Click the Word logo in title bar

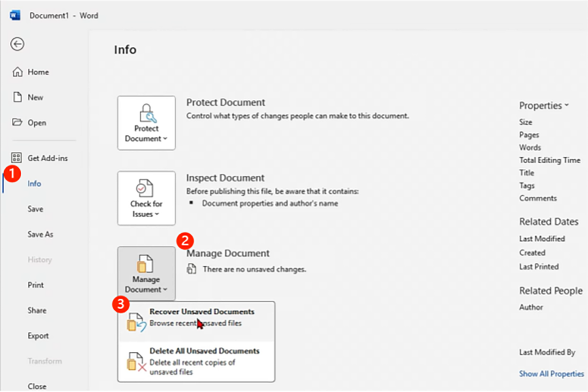tap(15, 15)
